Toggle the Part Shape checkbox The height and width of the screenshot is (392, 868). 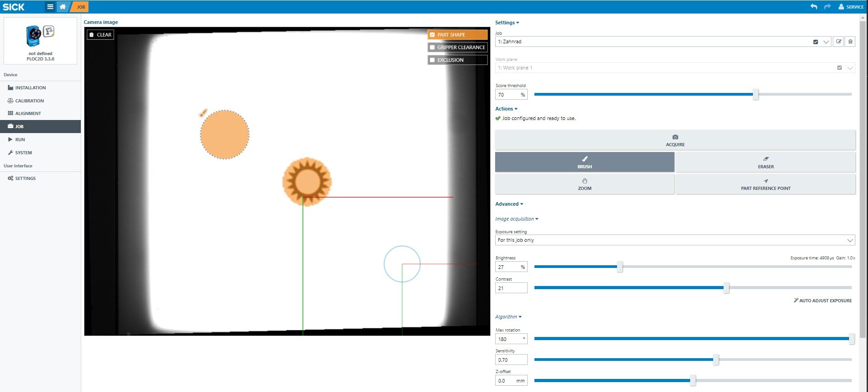click(x=432, y=35)
